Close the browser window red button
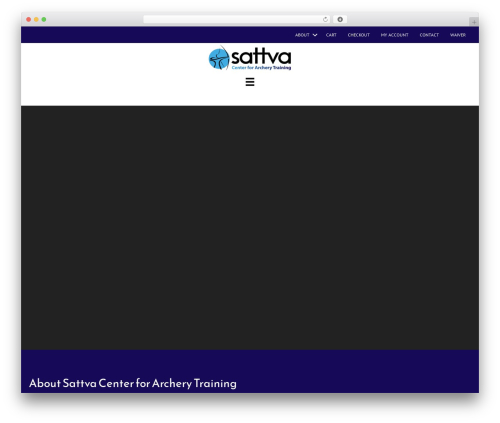The image size is (500, 423). (29, 19)
